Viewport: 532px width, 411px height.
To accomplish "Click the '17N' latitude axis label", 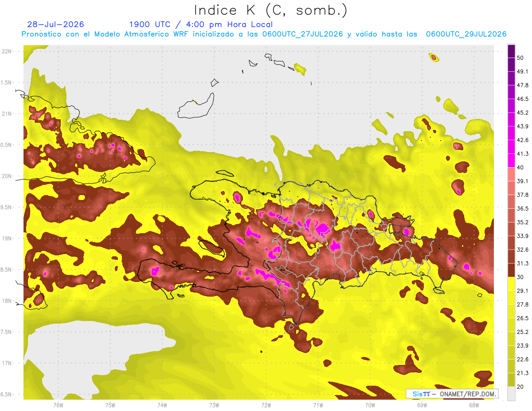I will [x=7, y=363].
